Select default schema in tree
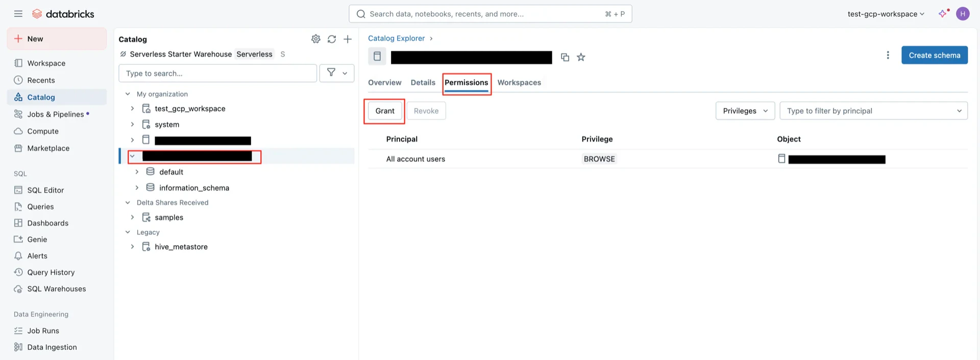 tap(171, 172)
